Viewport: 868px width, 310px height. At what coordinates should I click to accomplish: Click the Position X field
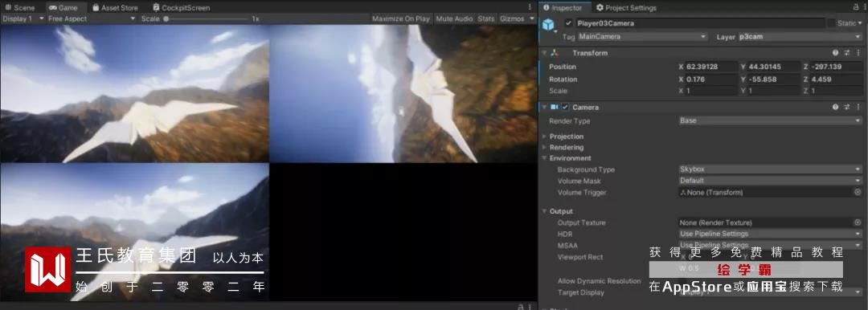[x=712, y=67]
